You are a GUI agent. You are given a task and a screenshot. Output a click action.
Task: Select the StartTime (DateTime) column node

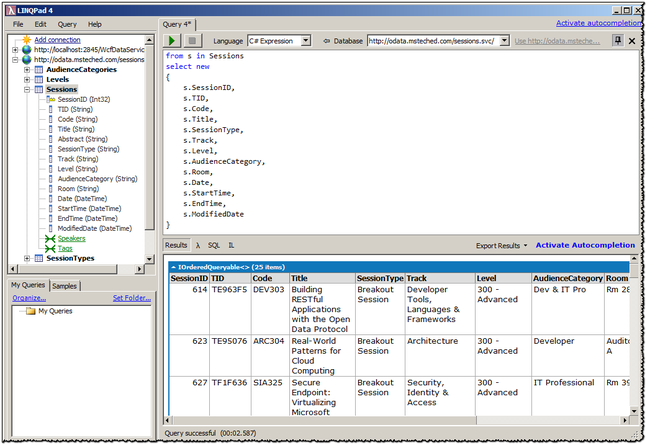pyautogui.click(x=89, y=209)
